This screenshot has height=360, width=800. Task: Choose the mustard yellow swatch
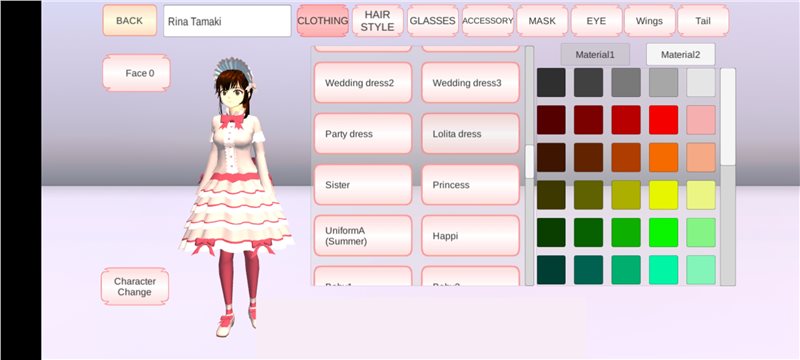(x=626, y=195)
